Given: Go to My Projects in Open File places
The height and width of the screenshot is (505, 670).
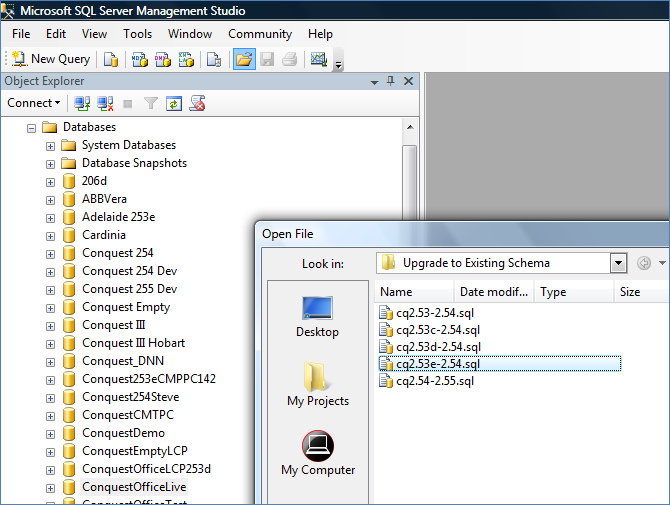Looking at the screenshot, I should [x=318, y=384].
